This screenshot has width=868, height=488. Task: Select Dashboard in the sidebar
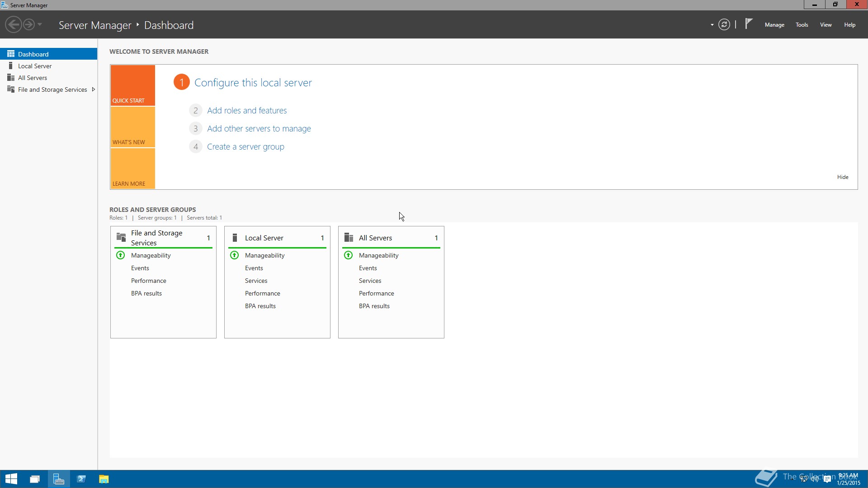pos(48,54)
